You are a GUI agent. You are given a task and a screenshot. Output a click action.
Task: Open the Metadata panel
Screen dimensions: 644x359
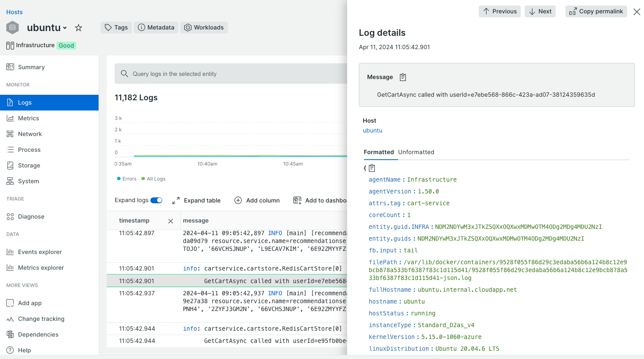pos(156,27)
